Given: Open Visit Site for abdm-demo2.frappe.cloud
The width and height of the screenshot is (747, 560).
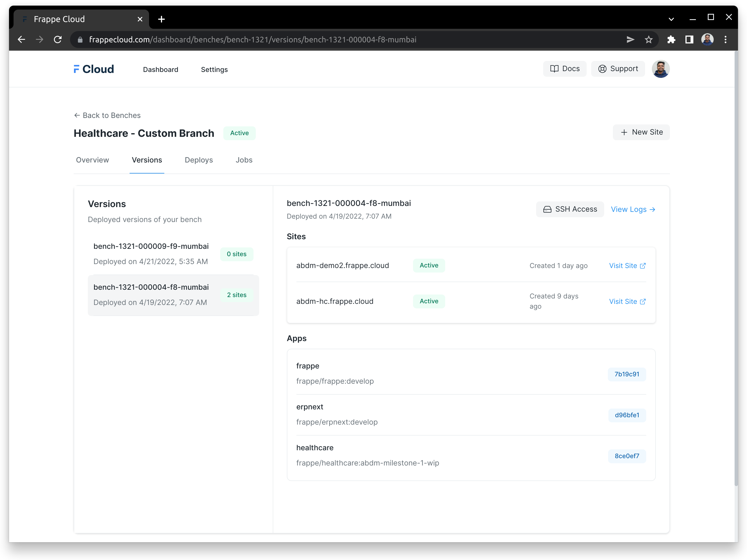Looking at the screenshot, I should tap(627, 266).
